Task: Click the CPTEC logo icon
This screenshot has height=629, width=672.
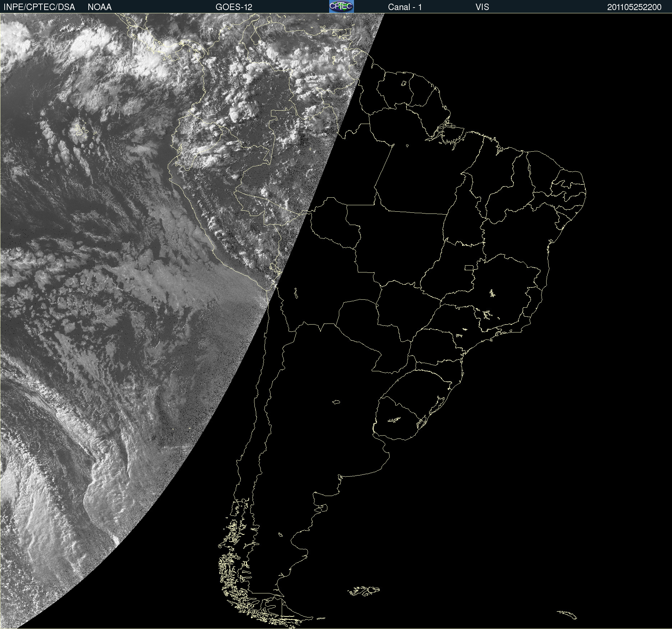Action: (x=341, y=6)
